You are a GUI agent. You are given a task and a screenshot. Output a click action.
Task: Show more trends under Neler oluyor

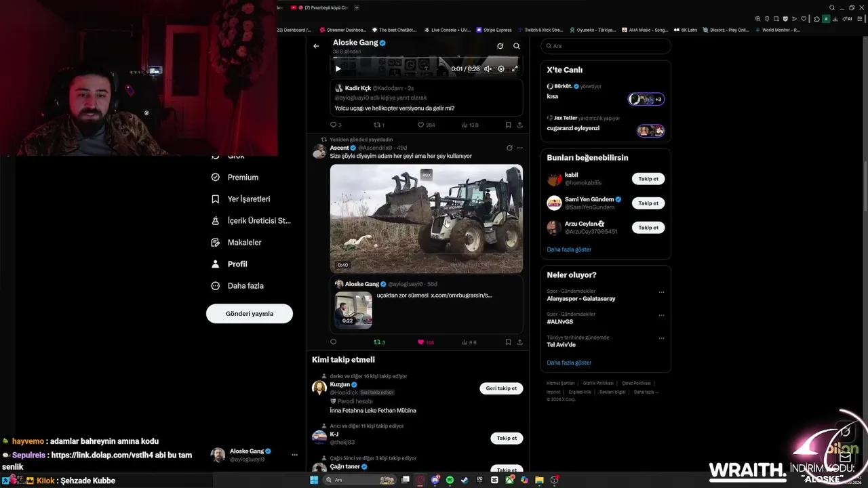point(569,363)
